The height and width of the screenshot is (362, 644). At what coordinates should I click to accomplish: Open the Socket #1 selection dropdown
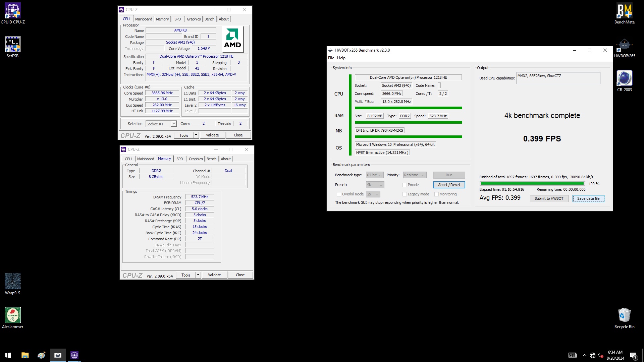tap(161, 124)
